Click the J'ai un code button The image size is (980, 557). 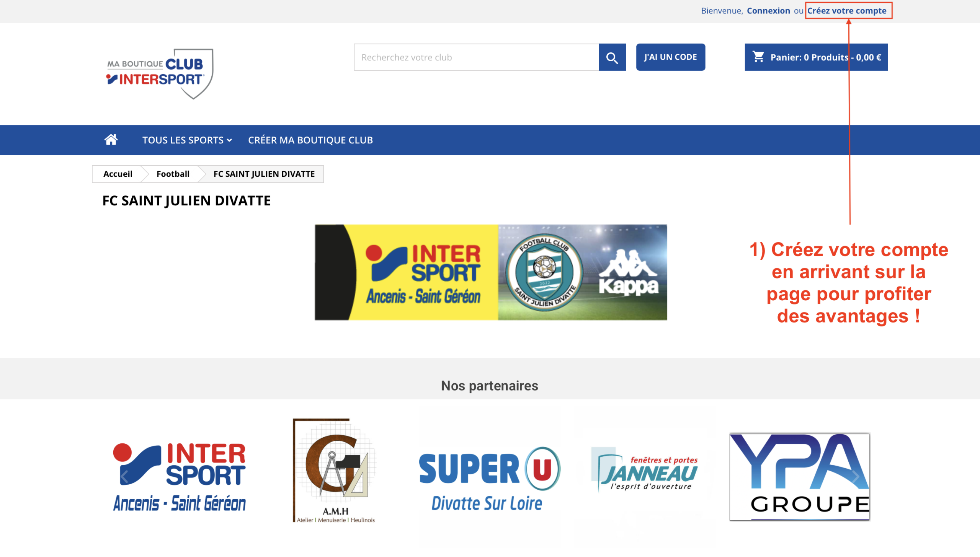[671, 57]
